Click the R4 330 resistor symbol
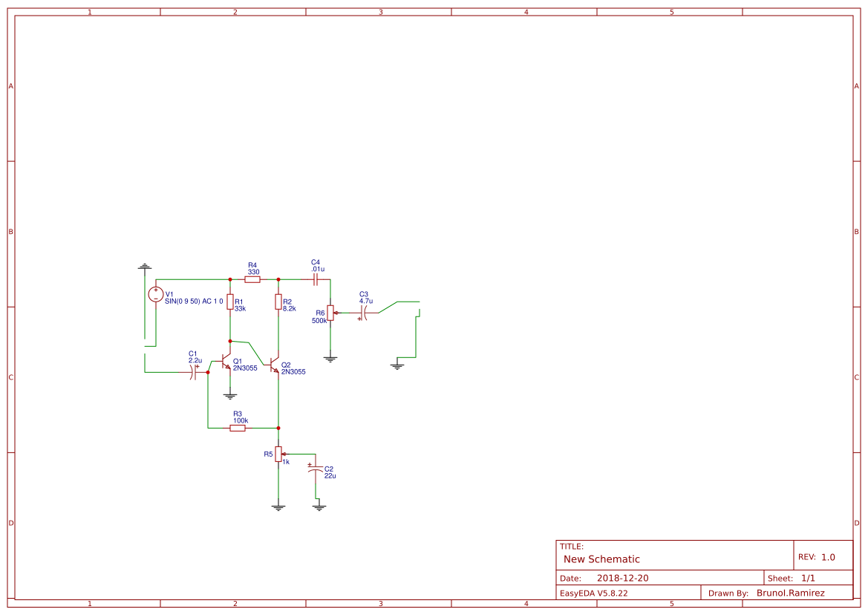Viewport: 868px width, 615px height. pos(252,280)
